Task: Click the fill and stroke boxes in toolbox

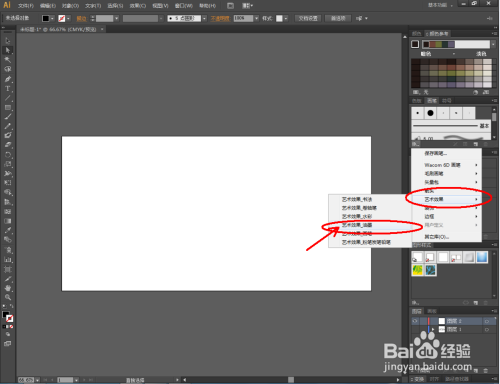Action: click(8, 317)
